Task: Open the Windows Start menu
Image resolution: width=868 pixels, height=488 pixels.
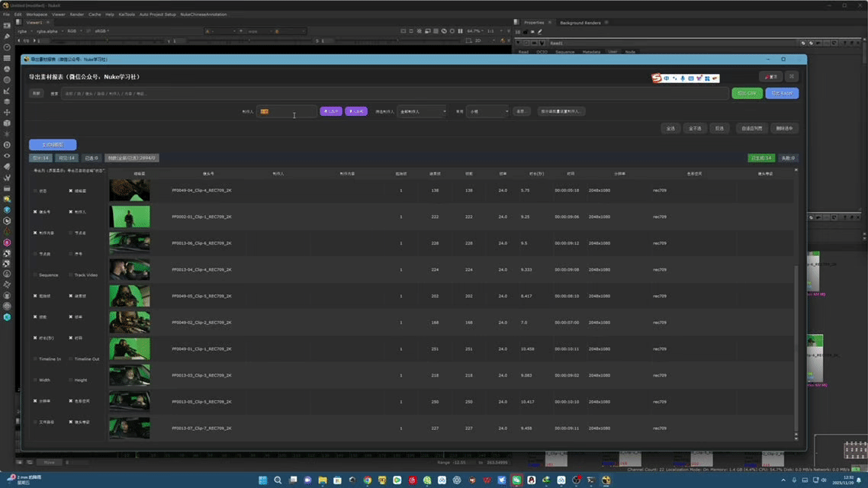Action: click(263, 480)
